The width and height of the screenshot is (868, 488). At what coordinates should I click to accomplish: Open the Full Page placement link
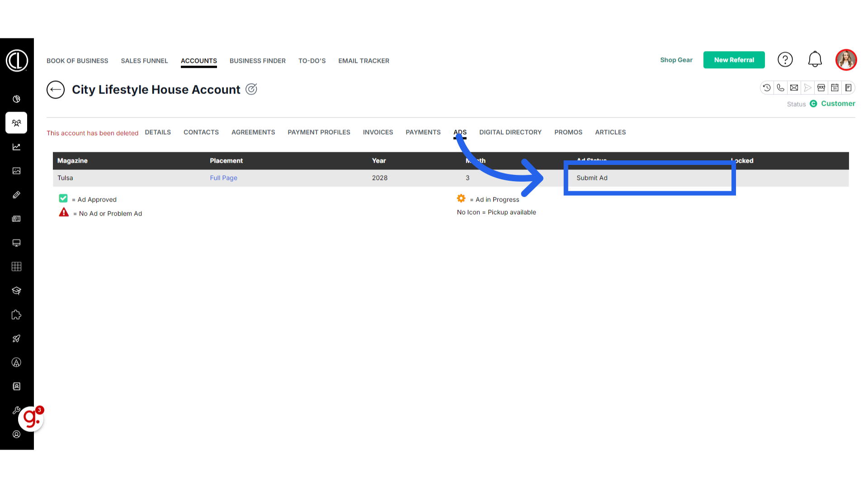[x=223, y=178]
